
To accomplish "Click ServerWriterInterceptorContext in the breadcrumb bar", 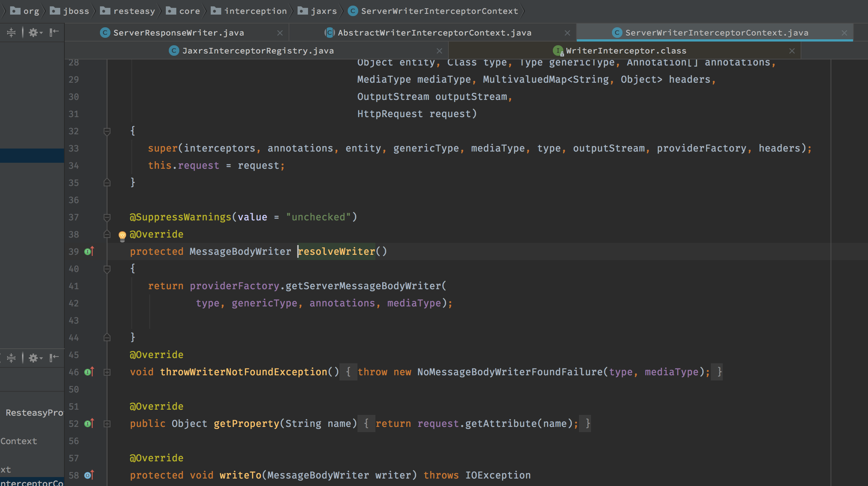I will click(439, 11).
